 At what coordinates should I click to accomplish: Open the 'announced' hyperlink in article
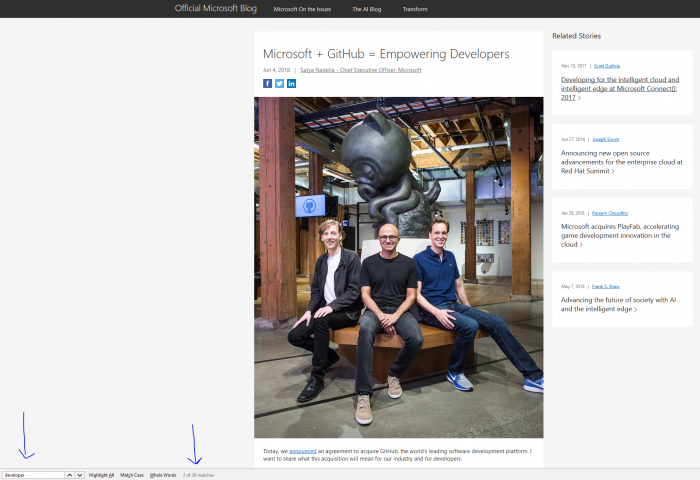click(303, 451)
